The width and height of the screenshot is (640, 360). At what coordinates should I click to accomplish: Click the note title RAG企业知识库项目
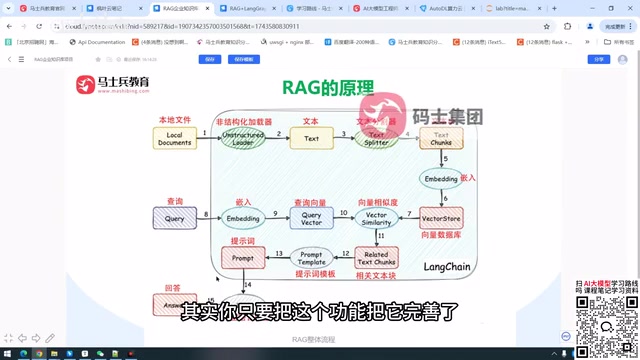[53, 60]
